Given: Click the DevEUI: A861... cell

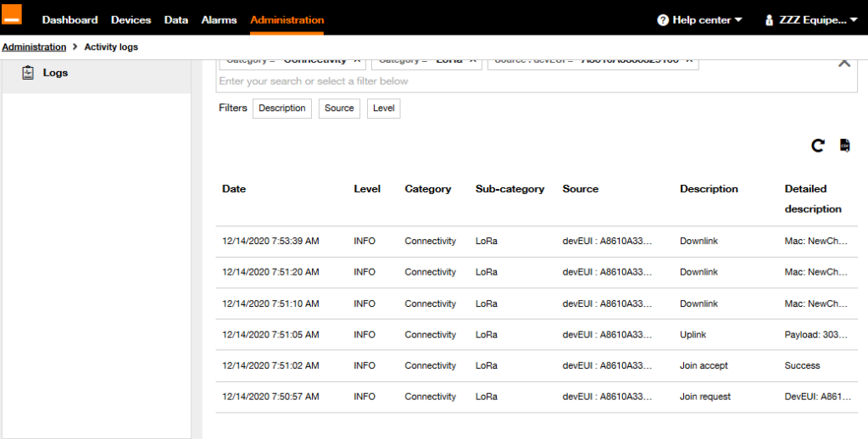Looking at the screenshot, I should pos(818,397).
